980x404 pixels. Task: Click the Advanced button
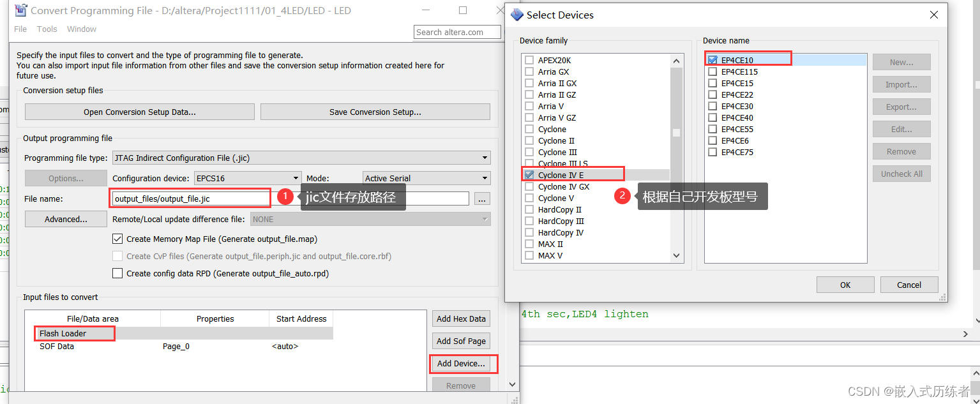tap(66, 219)
